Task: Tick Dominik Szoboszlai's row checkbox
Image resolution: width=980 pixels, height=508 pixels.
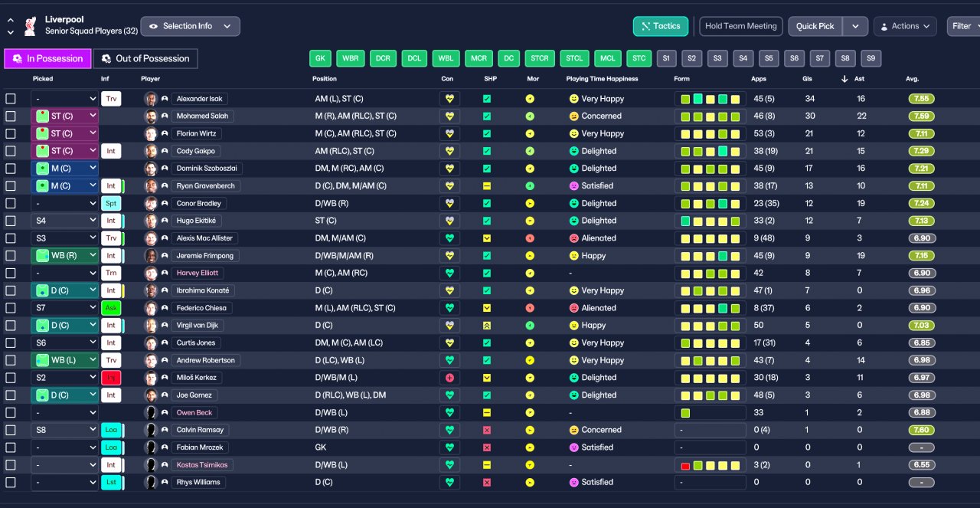Action: [x=11, y=169]
